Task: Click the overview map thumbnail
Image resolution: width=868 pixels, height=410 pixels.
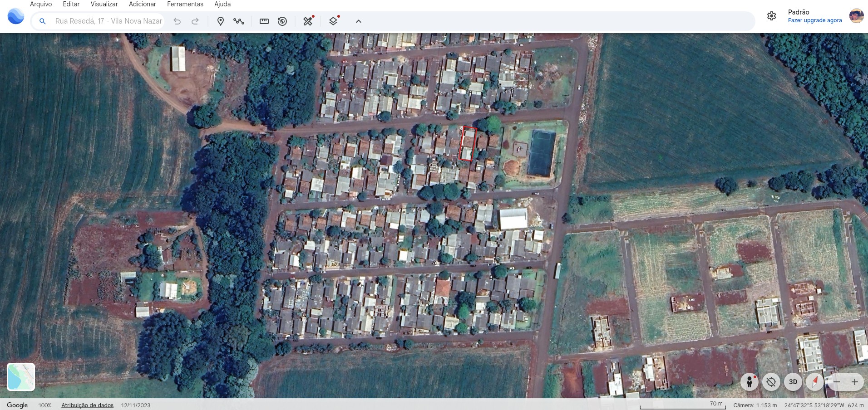Action: [21, 377]
